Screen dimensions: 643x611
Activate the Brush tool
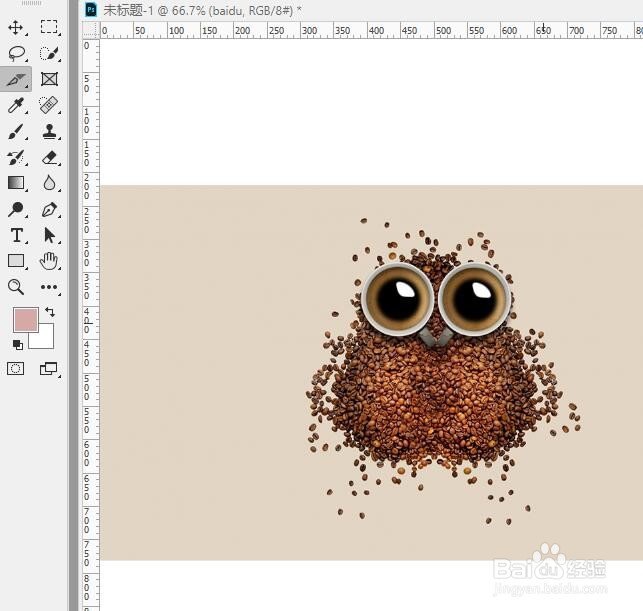click(x=16, y=131)
